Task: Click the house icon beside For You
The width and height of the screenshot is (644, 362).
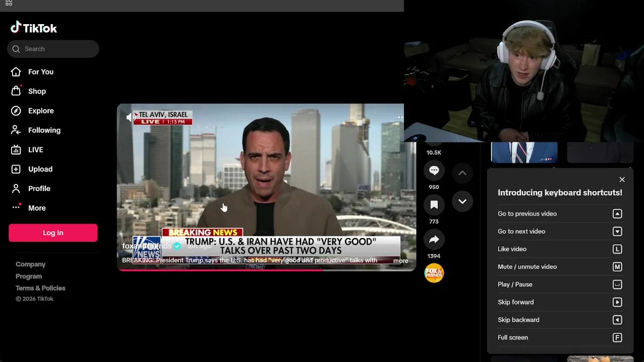Action: (x=16, y=71)
